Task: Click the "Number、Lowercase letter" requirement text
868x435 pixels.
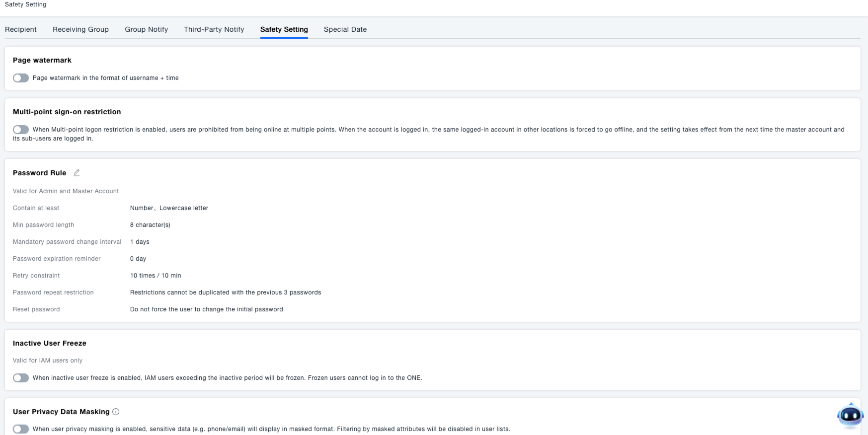Action: click(169, 208)
